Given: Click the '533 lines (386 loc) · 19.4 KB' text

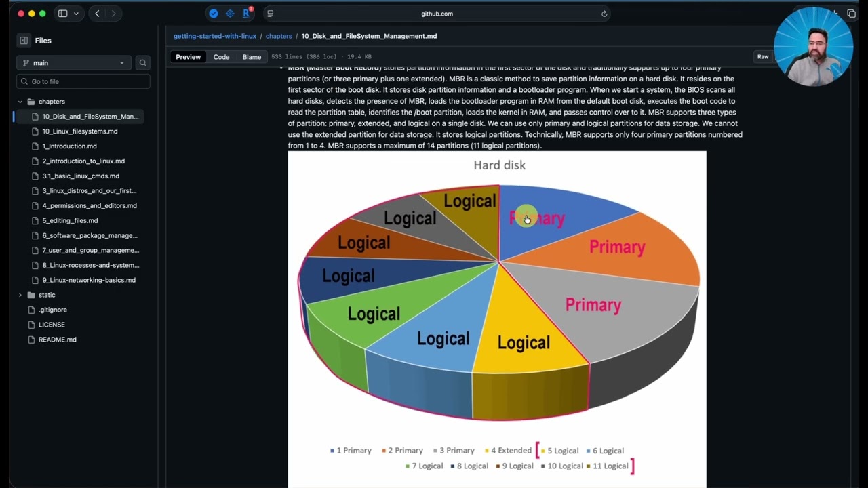Looking at the screenshot, I should pos(321,57).
